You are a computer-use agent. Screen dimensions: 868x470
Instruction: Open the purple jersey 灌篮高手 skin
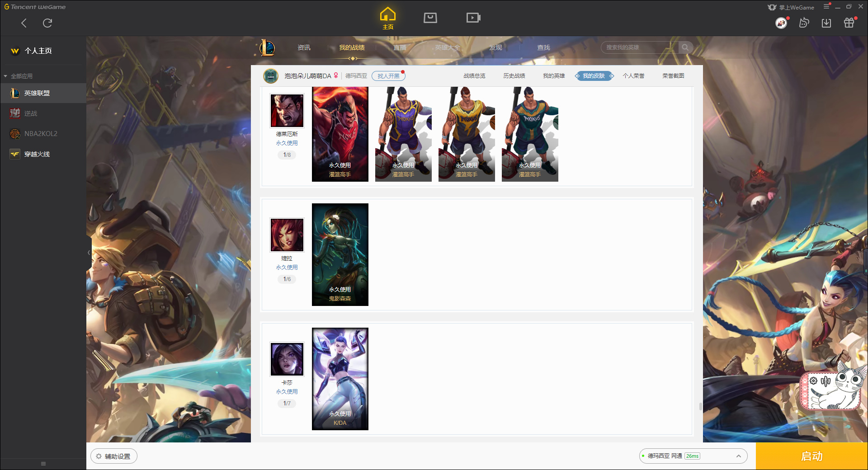(403, 134)
